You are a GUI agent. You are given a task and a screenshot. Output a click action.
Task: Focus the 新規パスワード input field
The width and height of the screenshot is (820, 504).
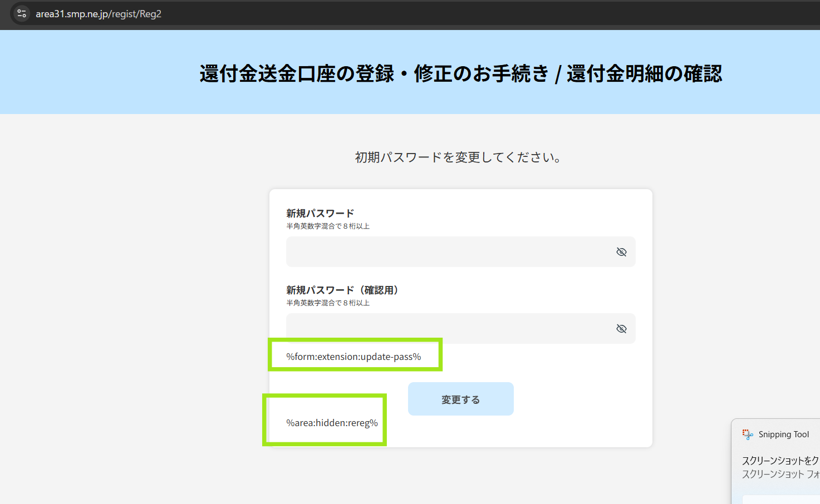[x=445, y=252]
